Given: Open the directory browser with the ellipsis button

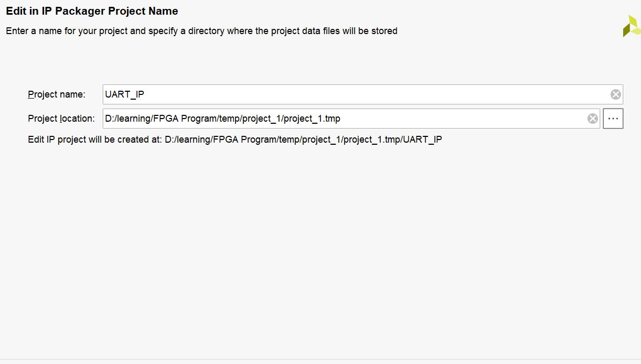Looking at the screenshot, I should tap(613, 119).
